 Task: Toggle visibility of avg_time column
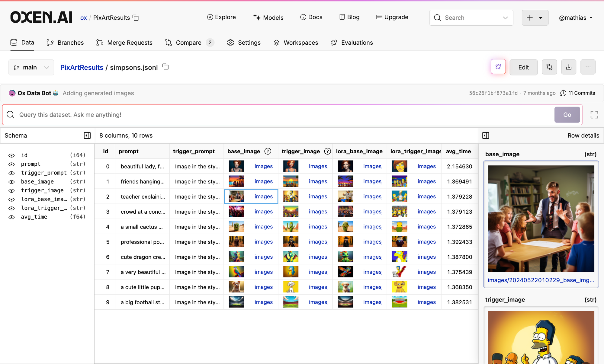tap(11, 217)
